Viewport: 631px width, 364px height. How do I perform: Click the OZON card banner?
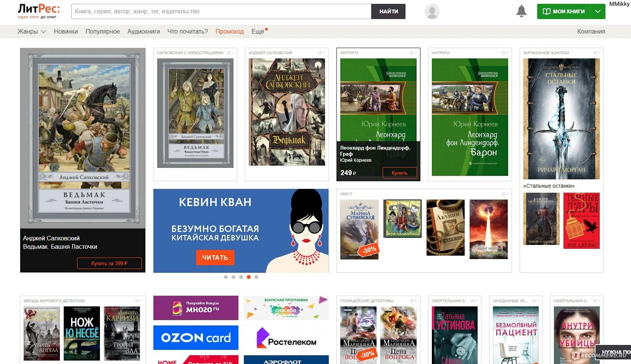[x=196, y=338]
